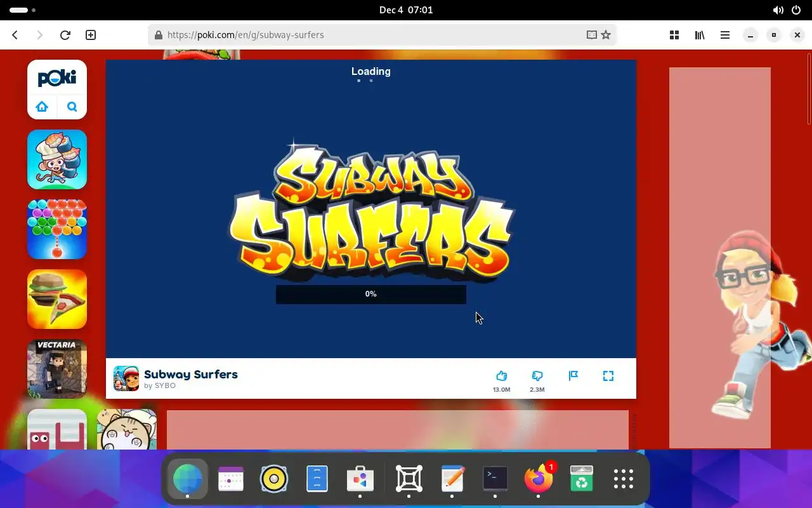Open the Vectaria game thumbnail
The image size is (812, 508).
tap(57, 369)
